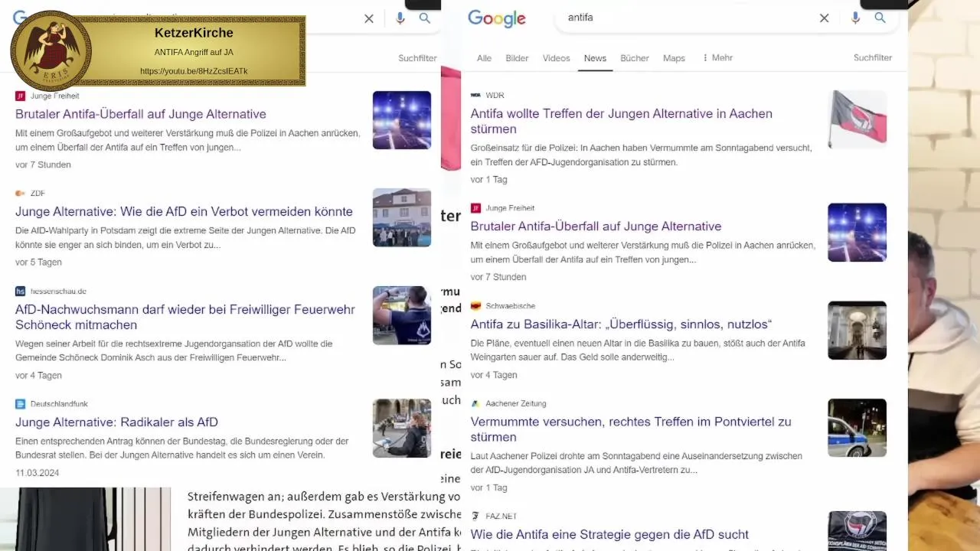This screenshot has width=980, height=551.
Task: Click police lights thumbnail in left window
Action: (x=402, y=120)
